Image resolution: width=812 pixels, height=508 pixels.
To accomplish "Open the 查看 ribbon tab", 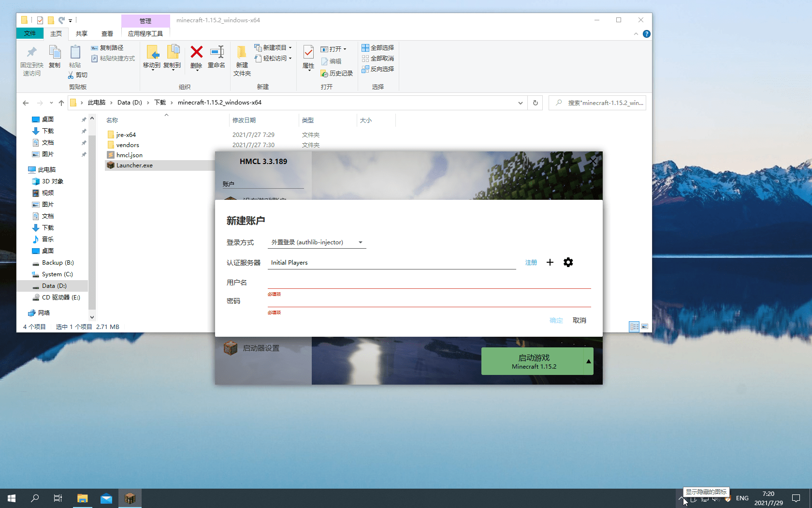I will tap(107, 33).
